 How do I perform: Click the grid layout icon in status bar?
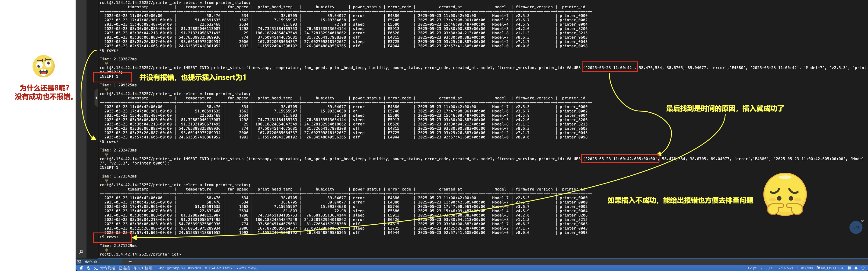849,268
